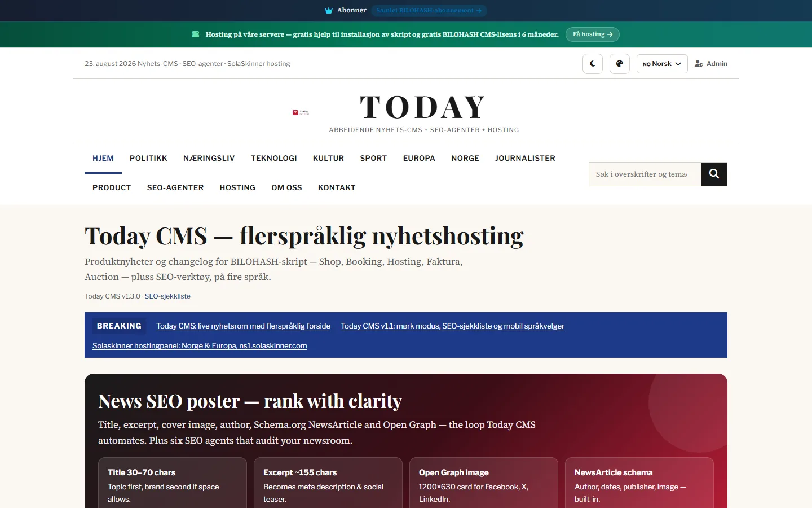
Task: Open breaking story about live nyhetsrom
Action: 243,326
